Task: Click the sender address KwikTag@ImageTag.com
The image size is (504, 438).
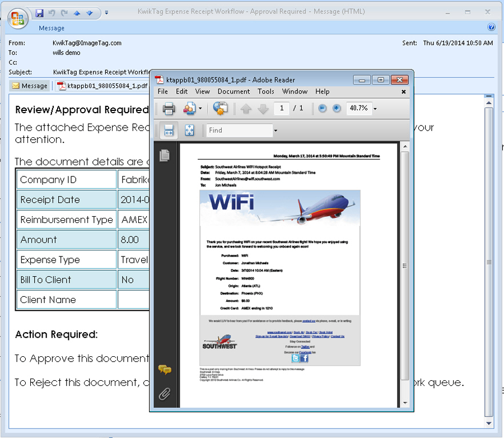Action: tap(87, 43)
